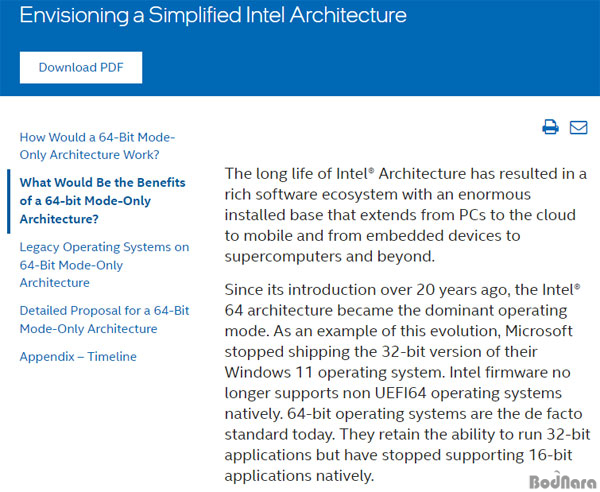The height and width of the screenshot is (492, 600).
Task: Click the word 'Microsoft' in the second paragraph
Action: tap(538, 331)
